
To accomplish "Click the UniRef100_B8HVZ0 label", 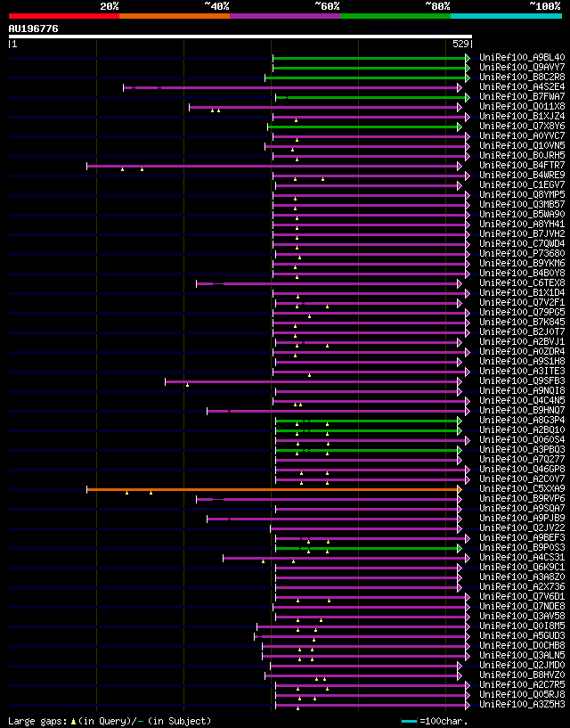I will [x=522, y=675].
